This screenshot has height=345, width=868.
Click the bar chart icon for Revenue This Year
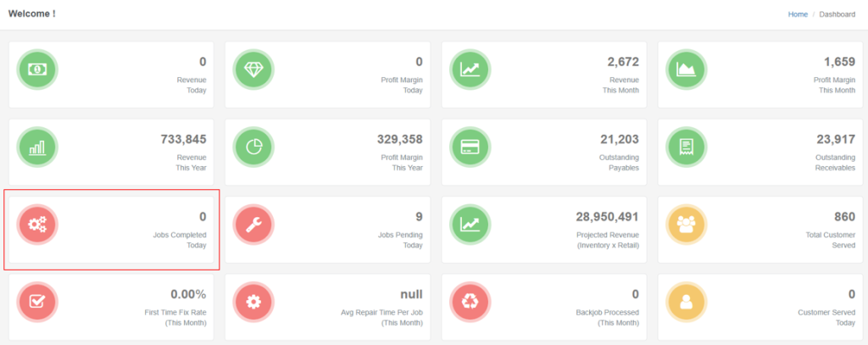click(38, 147)
